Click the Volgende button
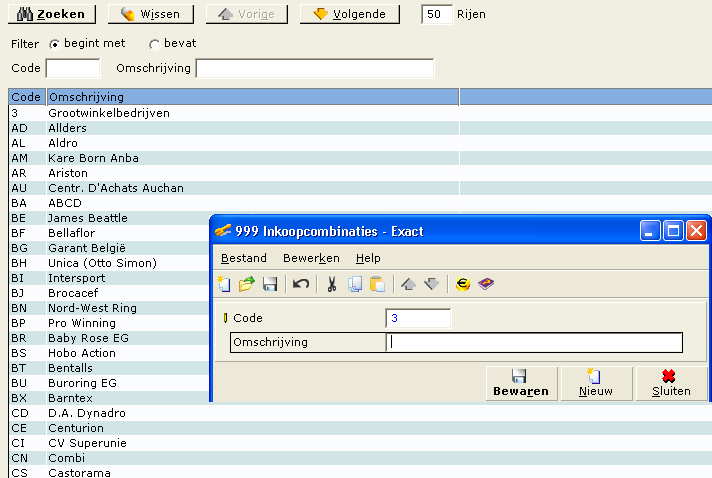Viewport: 712px width, 478px height. click(350, 14)
